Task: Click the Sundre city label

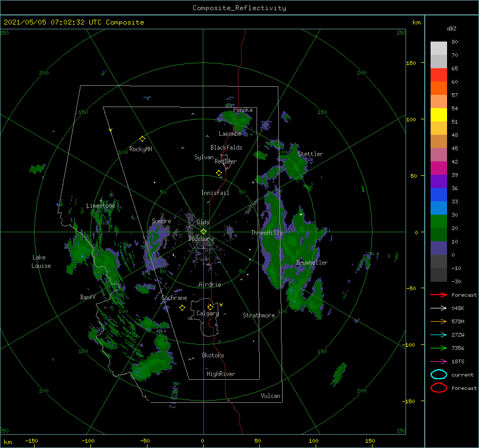Action: 161,221
